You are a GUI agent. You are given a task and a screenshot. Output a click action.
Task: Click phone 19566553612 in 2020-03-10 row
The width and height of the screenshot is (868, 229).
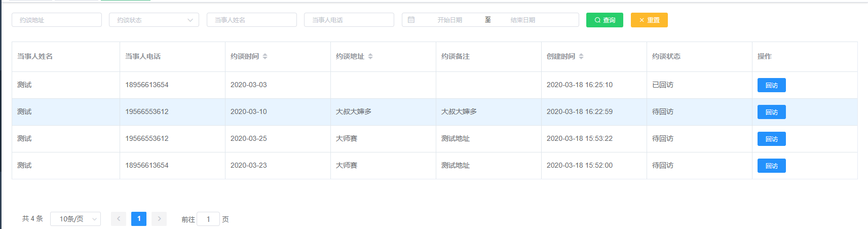[x=147, y=111]
